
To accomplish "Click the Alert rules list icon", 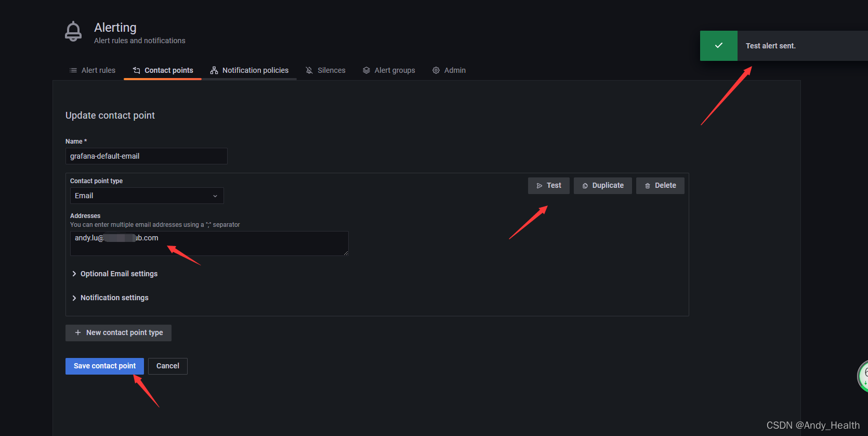I will (x=73, y=70).
